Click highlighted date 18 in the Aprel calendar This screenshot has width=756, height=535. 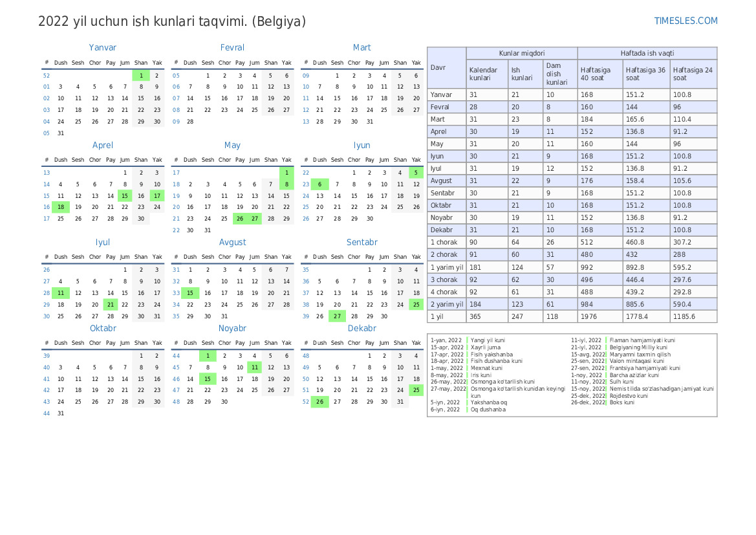[x=61, y=207]
